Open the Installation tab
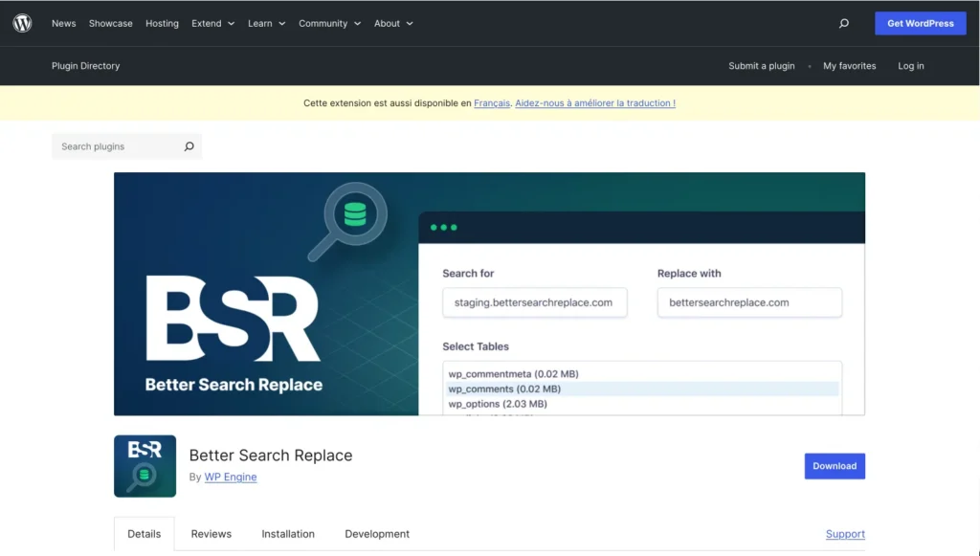980x556 pixels. [x=287, y=534]
